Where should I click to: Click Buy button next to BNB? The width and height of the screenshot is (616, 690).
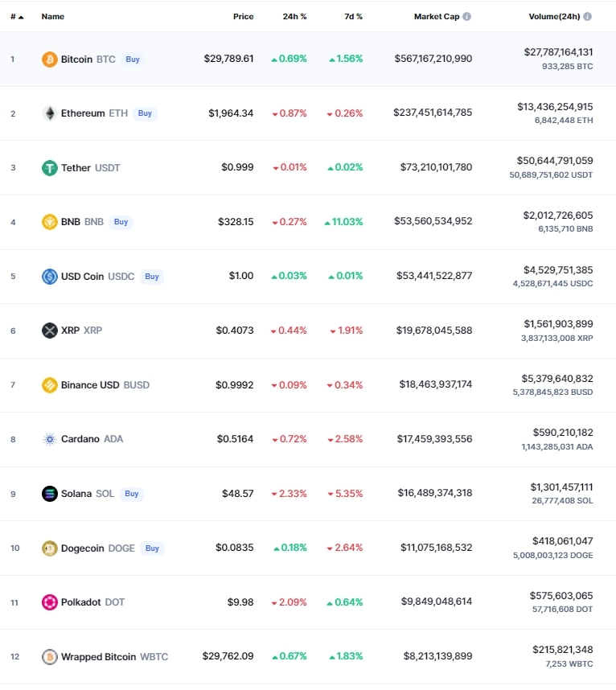coord(121,222)
